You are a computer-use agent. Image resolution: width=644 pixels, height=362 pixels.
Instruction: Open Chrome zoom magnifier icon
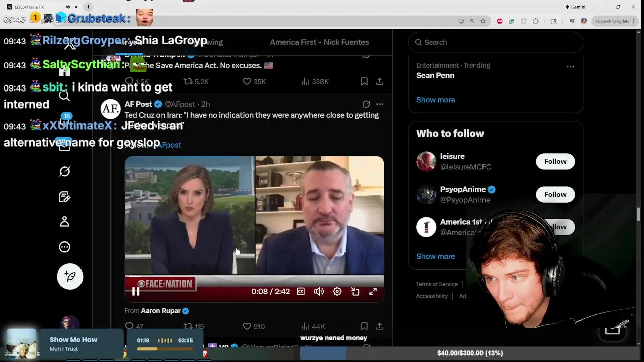tap(472, 21)
